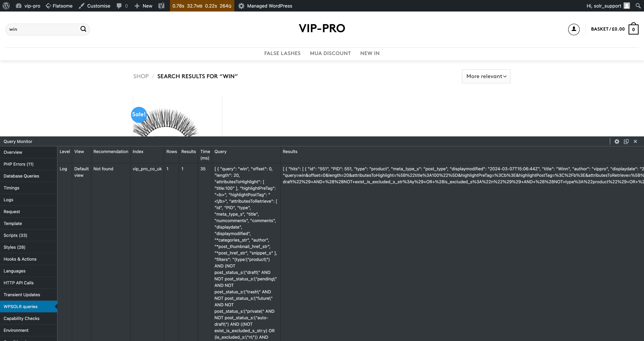644x341 pixels.
Task: Select Request panel
Action: pyautogui.click(x=29, y=212)
